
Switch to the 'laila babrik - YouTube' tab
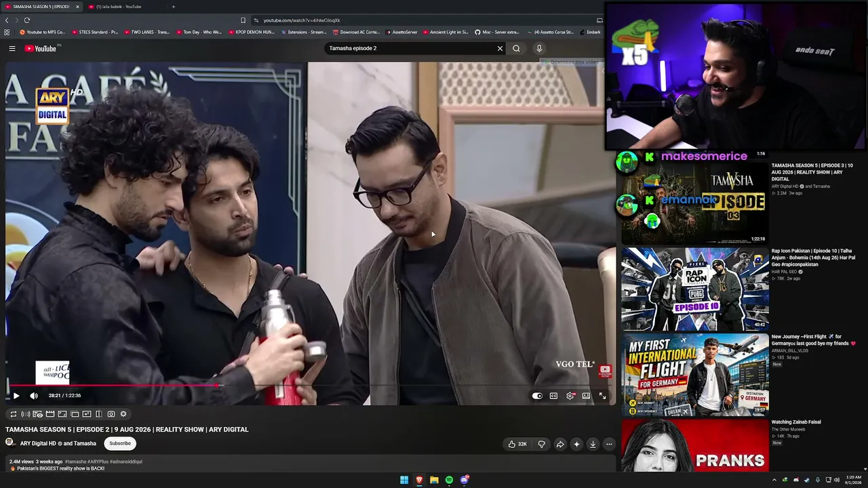125,7
